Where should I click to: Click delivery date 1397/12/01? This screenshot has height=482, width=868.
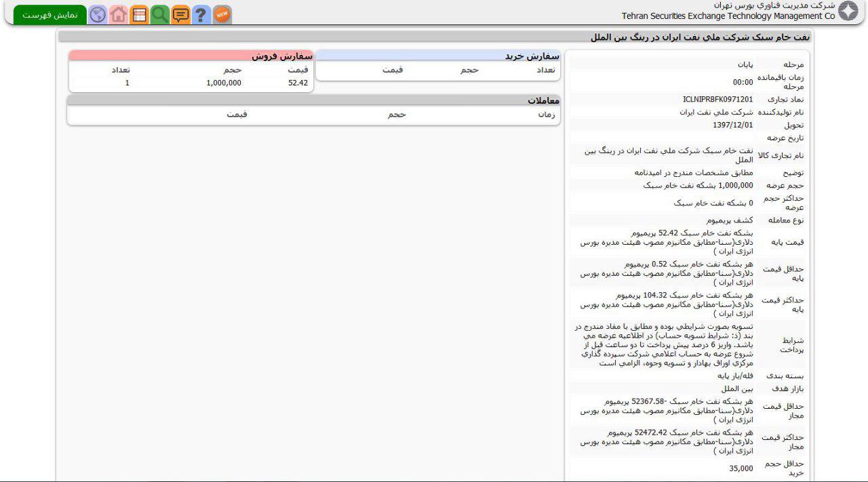coord(733,125)
